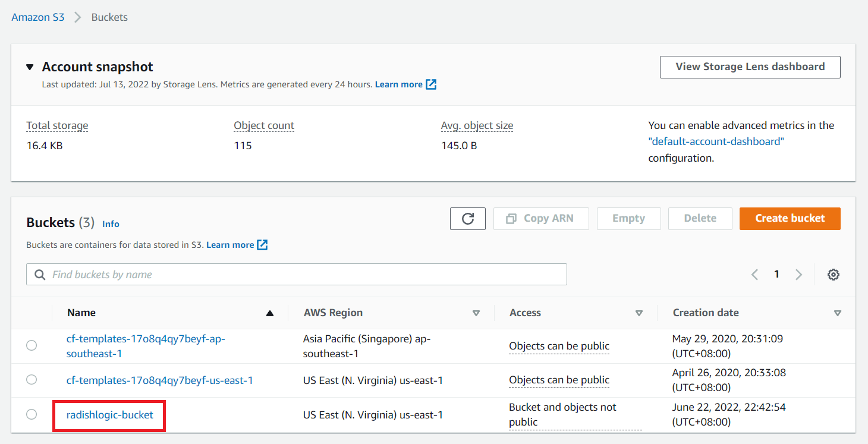Sort by AWS Region column arrow

coord(476,313)
